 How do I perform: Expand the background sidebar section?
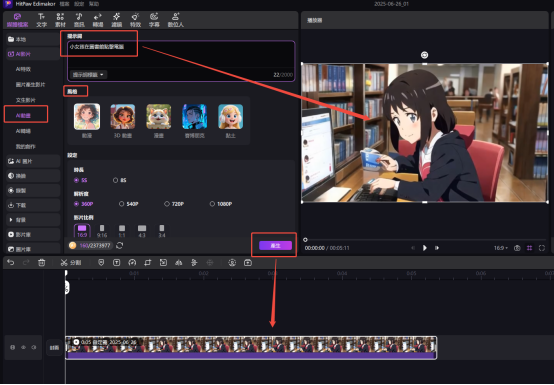(x=33, y=220)
